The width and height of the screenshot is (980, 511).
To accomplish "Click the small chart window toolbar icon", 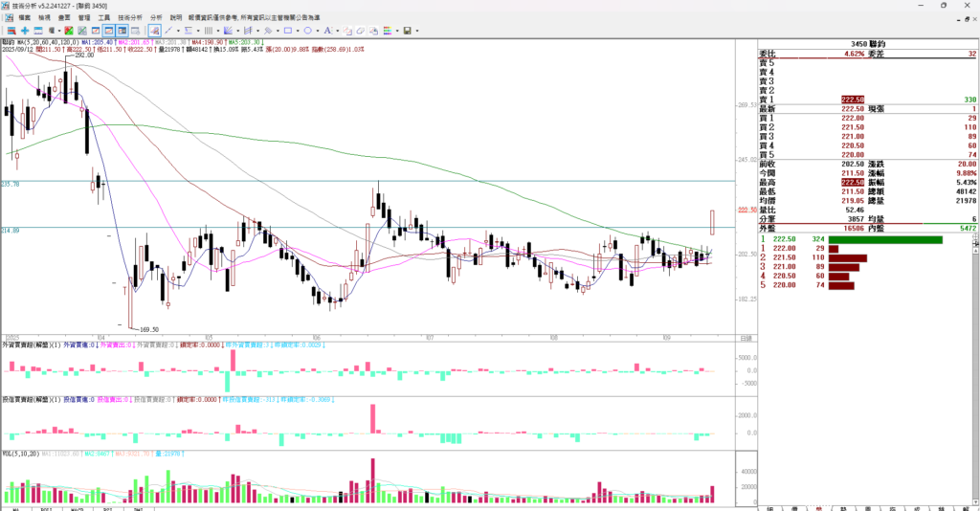I will point(96,30).
